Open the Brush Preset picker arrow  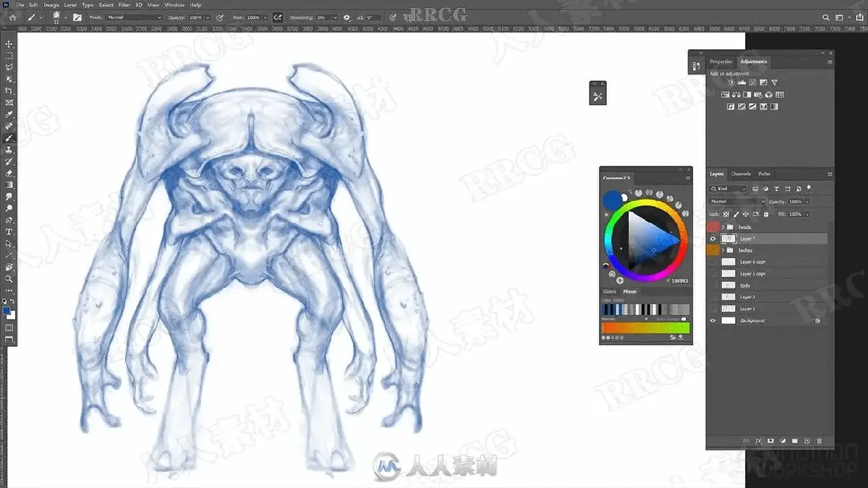[x=65, y=17]
